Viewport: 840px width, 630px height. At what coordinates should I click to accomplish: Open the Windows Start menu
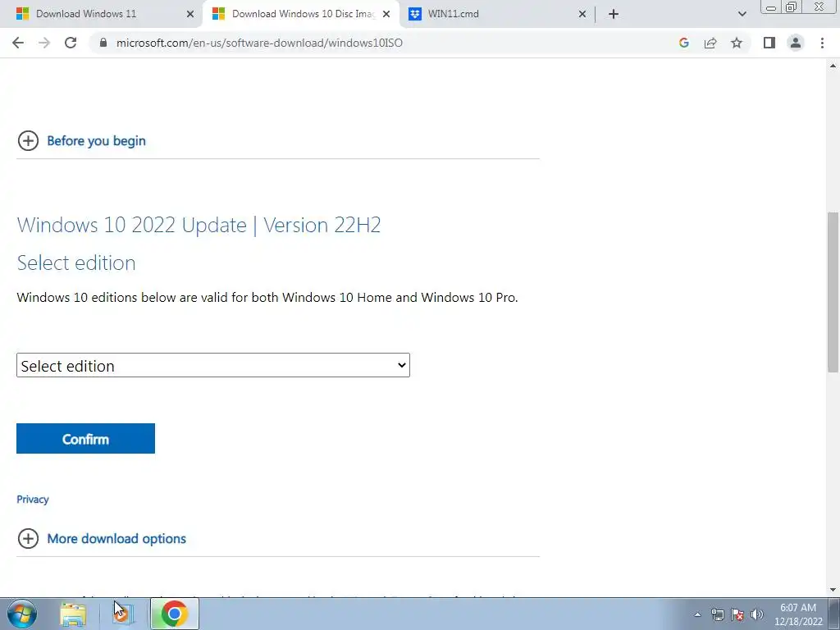click(22, 614)
